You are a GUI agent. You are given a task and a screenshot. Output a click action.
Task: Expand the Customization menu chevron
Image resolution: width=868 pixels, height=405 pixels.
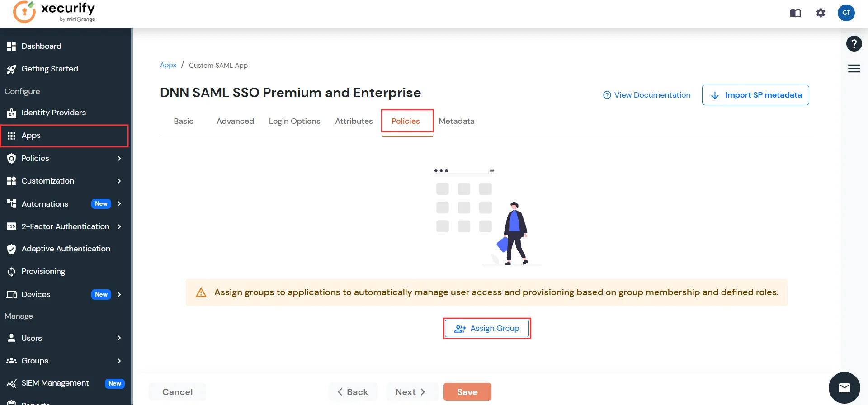[119, 181]
